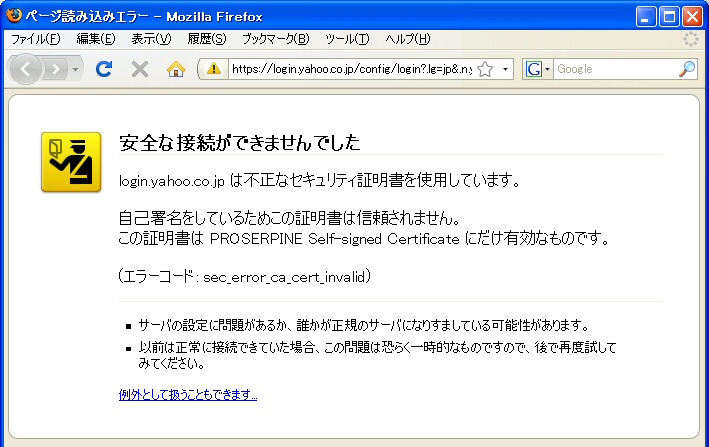709x447 pixels.
Task: Stop loading with the X Stop icon
Action: (140, 69)
